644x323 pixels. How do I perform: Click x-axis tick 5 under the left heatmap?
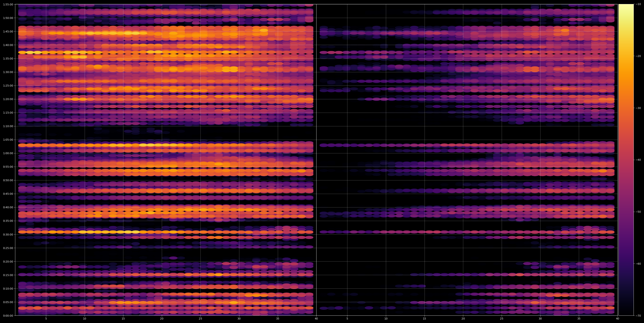click(46, 319)
